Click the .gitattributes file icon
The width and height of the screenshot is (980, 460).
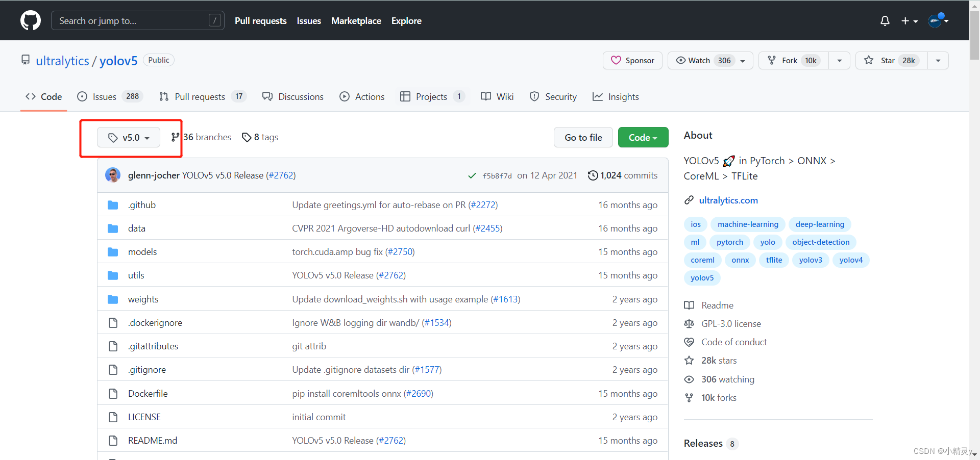tap(113, 346)
